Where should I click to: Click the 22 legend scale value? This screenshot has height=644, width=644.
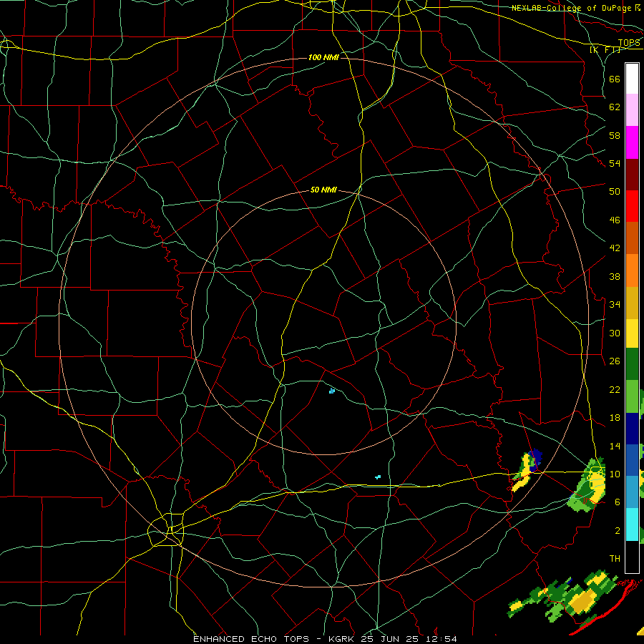tap(615, 390)
